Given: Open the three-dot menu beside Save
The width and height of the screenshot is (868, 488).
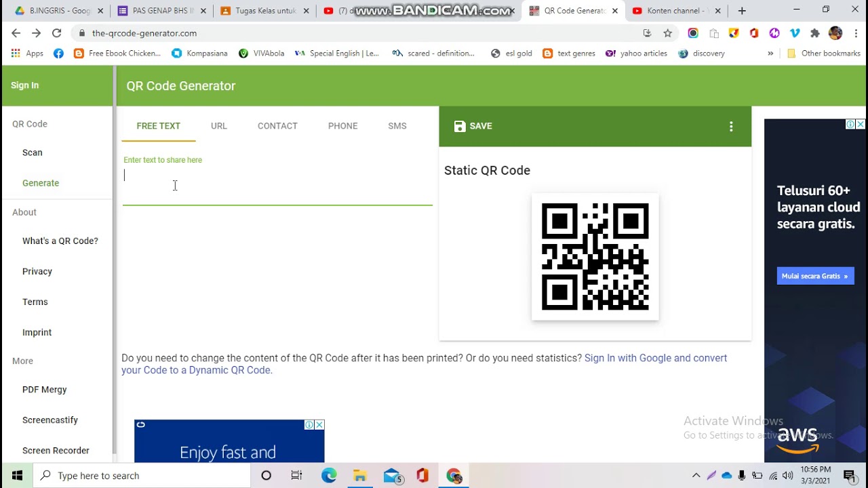Looking at the screenshot, I should pos(731,126).
